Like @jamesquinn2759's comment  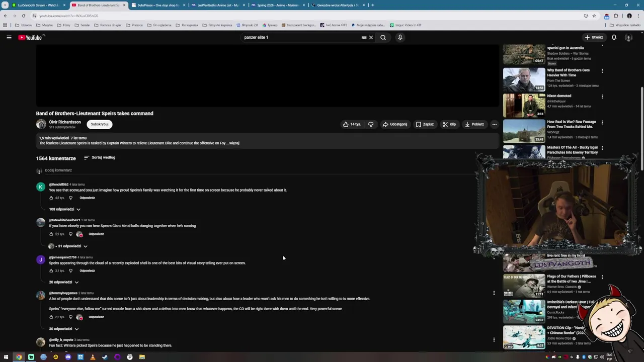point(51,270)
